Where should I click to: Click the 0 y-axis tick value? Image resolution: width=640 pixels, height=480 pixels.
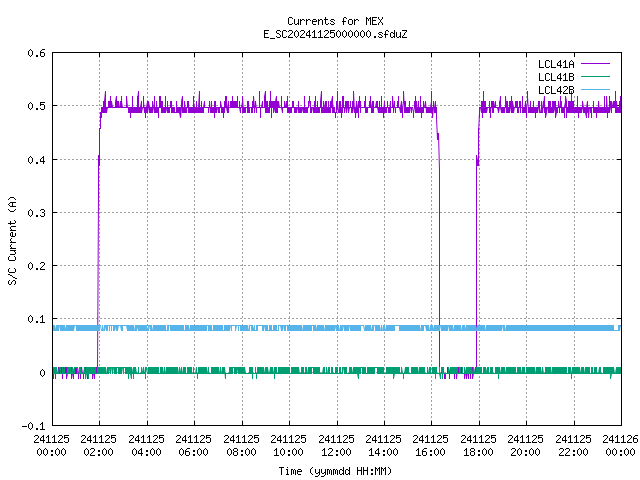[x=42, y=373]
